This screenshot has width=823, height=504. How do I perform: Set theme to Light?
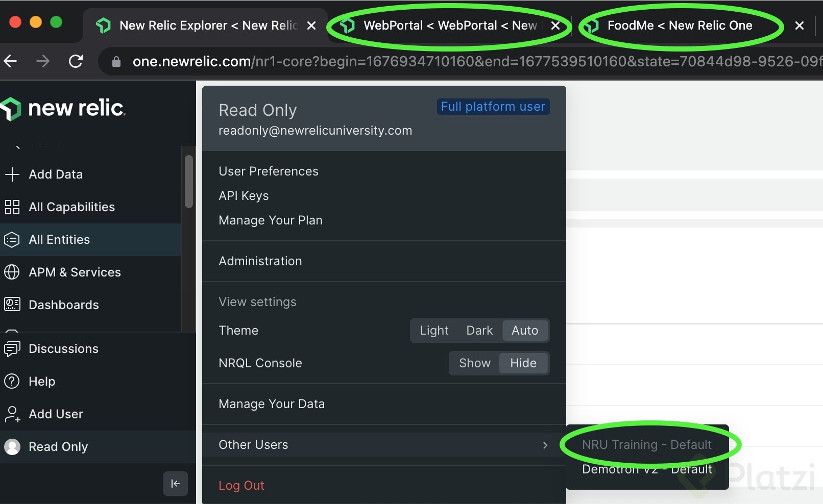point(434,331)
